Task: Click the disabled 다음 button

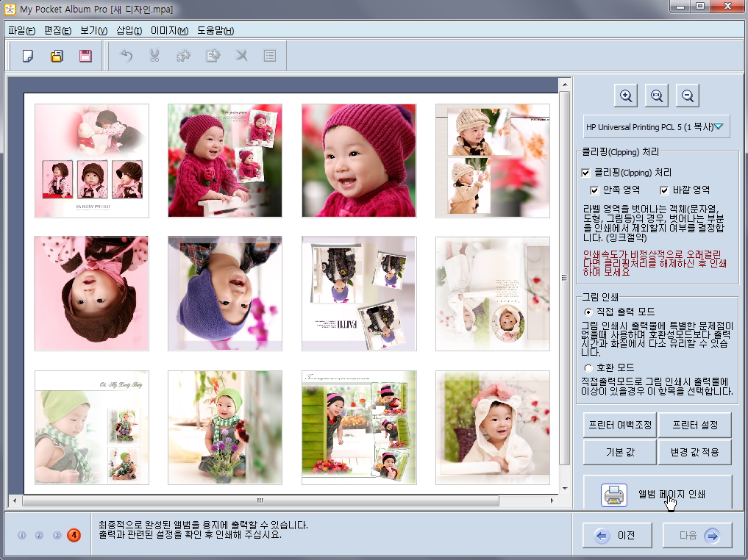Action: [697, 535]
